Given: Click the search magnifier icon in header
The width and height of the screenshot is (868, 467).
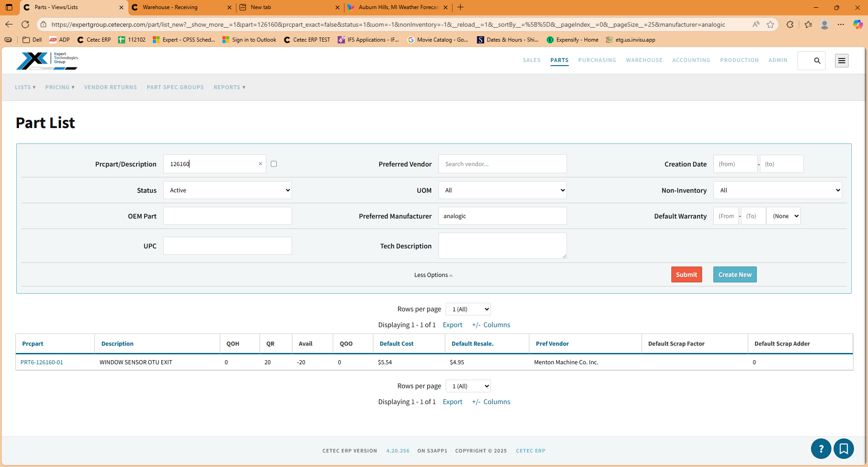Looking at the screenshot, I should pyautogui.click(x=817, y=61).
